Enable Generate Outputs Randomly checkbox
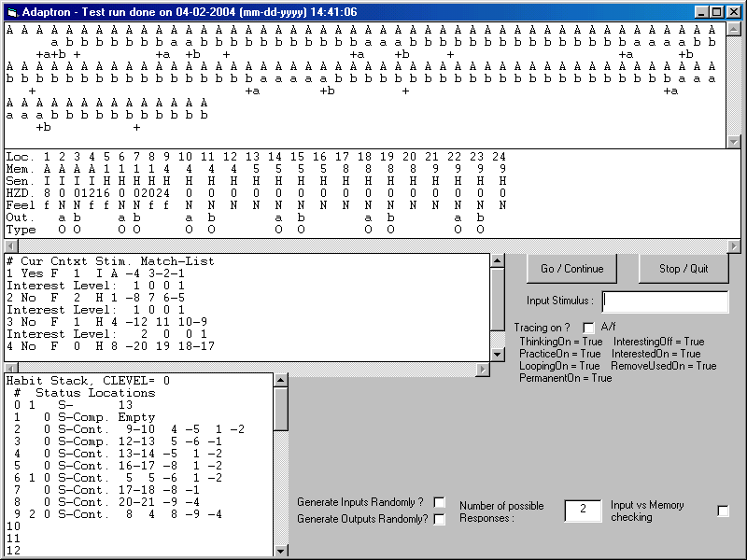Image resolution: width=747 pixels, height=560 pixels. click(x=439, y=519)
